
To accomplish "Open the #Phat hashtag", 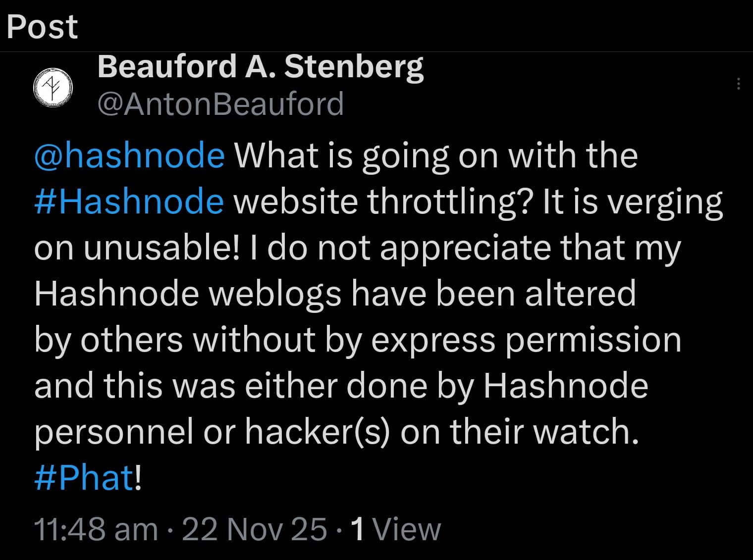I will click(84, 478).
